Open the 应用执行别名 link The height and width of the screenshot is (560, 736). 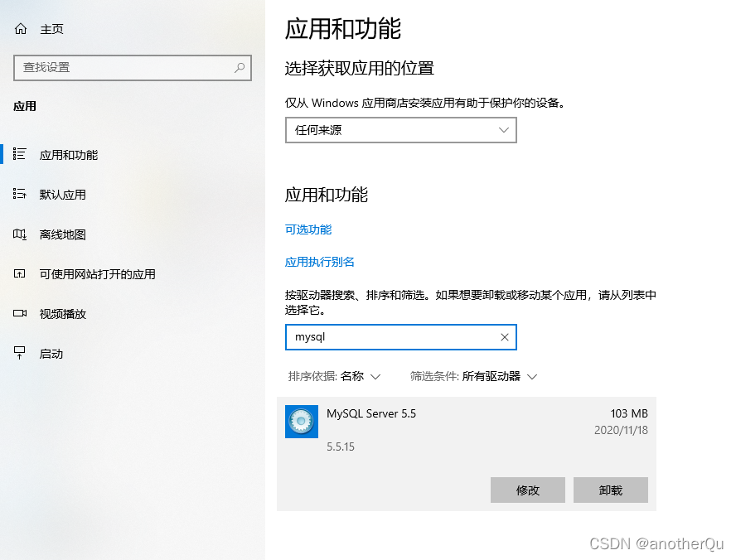(x=320, y=262)
